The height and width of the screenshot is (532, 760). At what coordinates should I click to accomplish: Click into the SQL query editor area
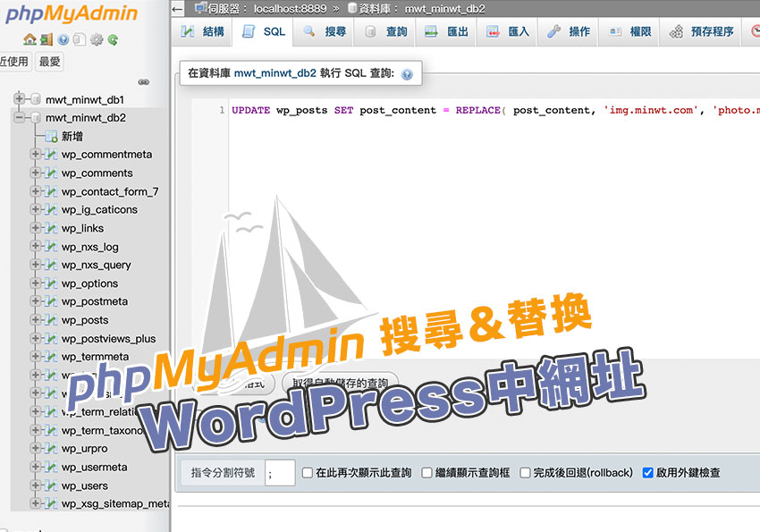point(494,228)
